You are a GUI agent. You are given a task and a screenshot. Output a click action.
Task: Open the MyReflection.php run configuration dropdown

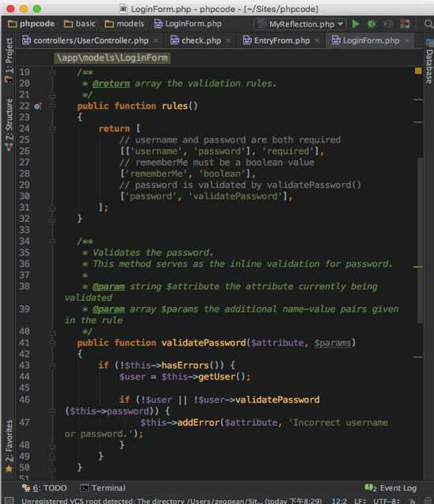(300, 24)
